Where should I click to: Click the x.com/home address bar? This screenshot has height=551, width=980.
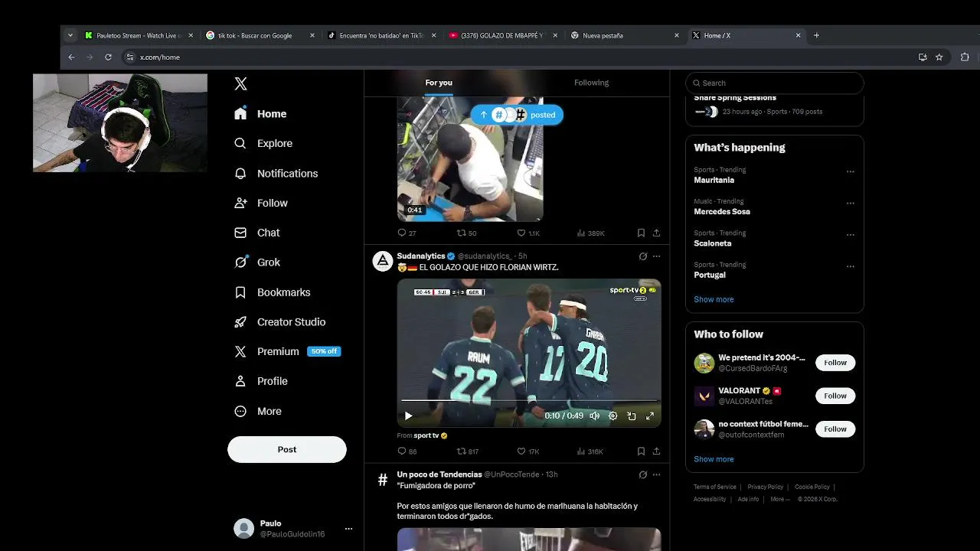(x=521, y=57)
